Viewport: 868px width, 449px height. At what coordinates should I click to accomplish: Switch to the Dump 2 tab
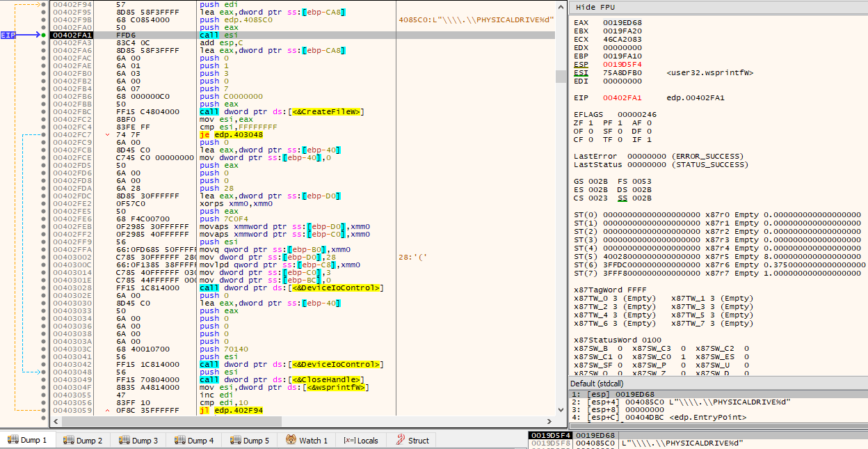[x=82, y=441]
